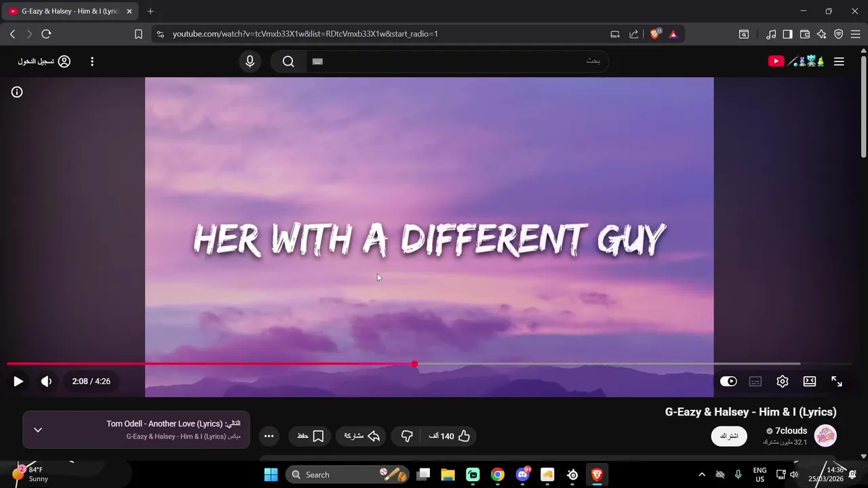Open the YouTube settings three-dot menu
Viewport: 868px width, 488px height.
click(x=92, y=62)
